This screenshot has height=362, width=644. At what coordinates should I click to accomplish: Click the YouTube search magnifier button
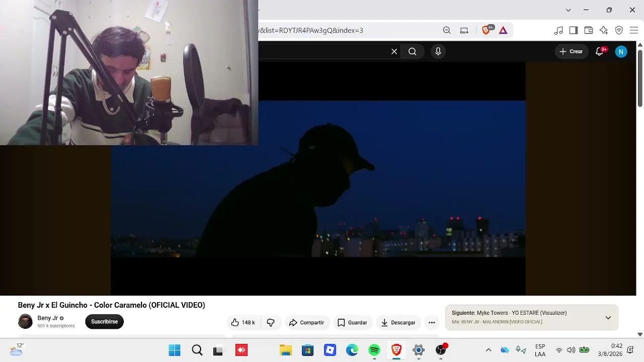pos(412,51)
